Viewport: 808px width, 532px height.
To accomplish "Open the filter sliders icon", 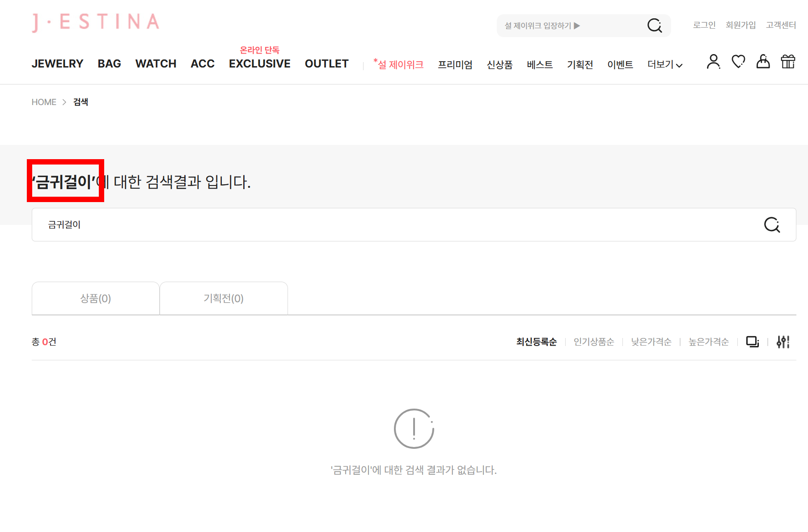I will coord(783,342).
